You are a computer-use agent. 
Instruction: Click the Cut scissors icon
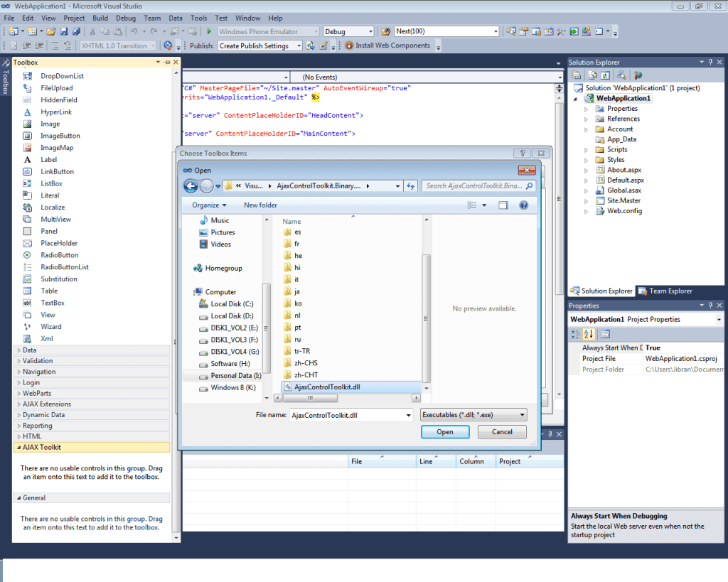(x=92, y=31)
